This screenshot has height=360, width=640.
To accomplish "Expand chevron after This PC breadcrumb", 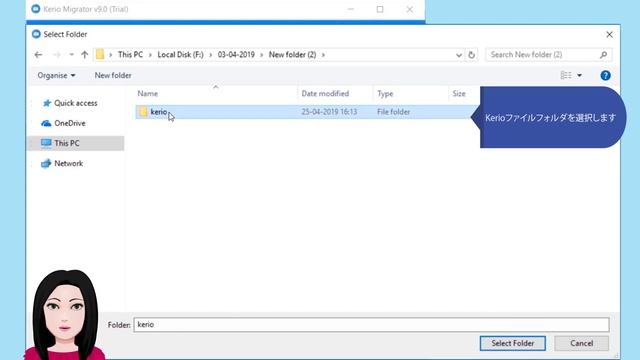I will pos(150,55).
